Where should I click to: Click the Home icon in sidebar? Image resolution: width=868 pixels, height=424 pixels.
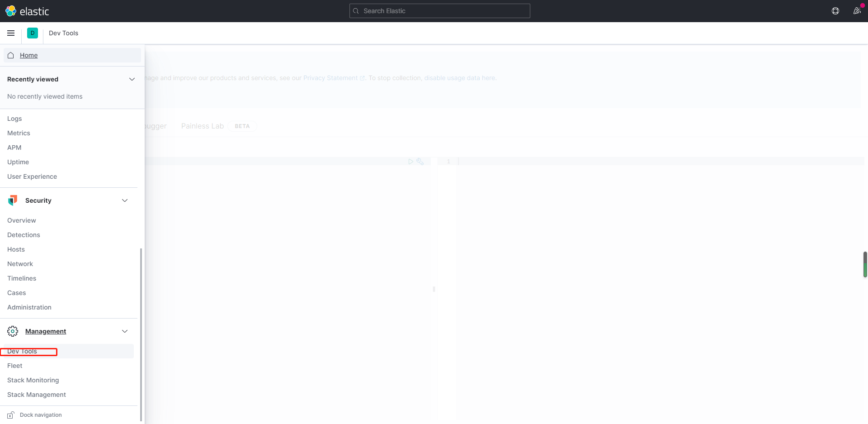[11, 55]
